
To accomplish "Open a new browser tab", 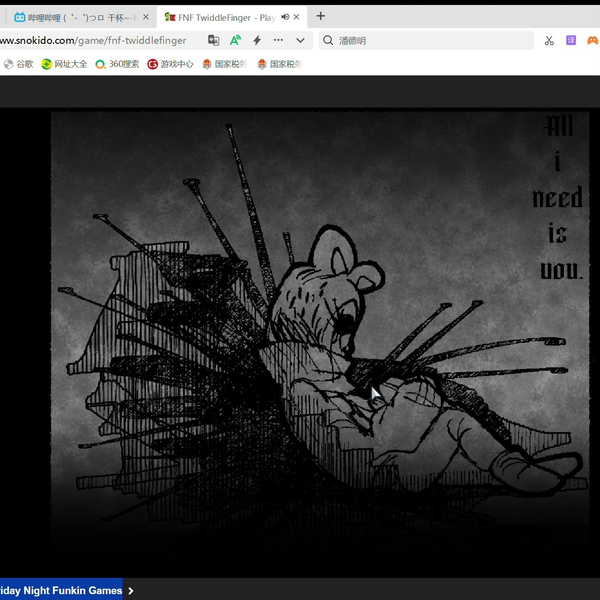I will (321, 16).
